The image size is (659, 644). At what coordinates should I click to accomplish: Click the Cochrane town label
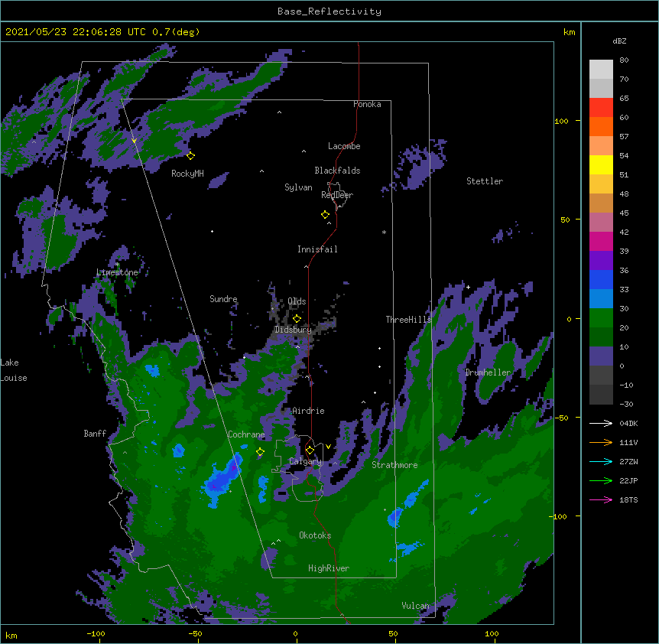[246, 434]
